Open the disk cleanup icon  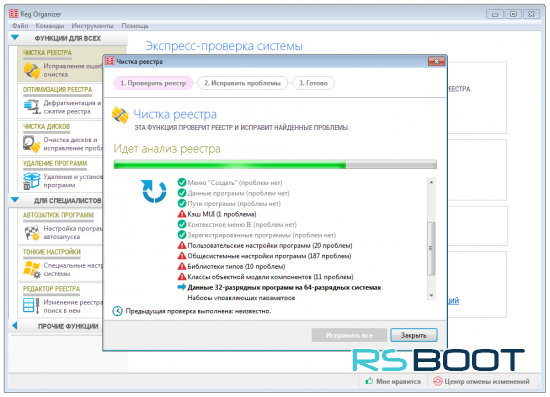pyautogui.click(x=32, y=144)
